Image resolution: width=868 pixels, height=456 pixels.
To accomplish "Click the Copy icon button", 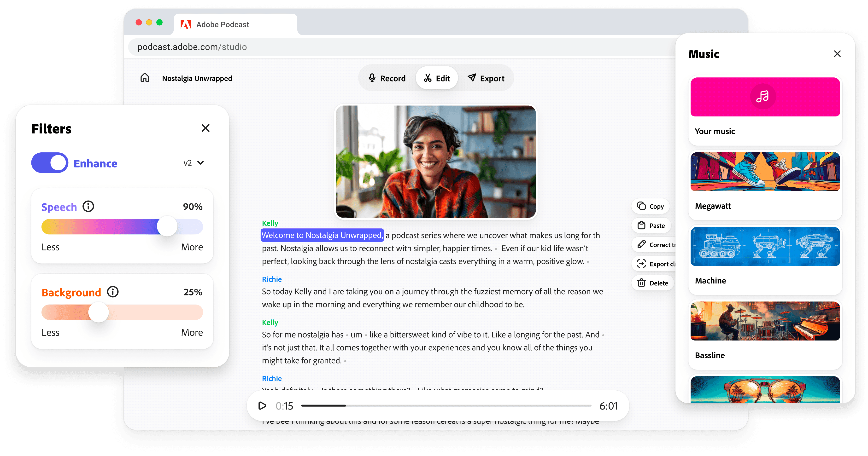I will [x=642, y=206].
